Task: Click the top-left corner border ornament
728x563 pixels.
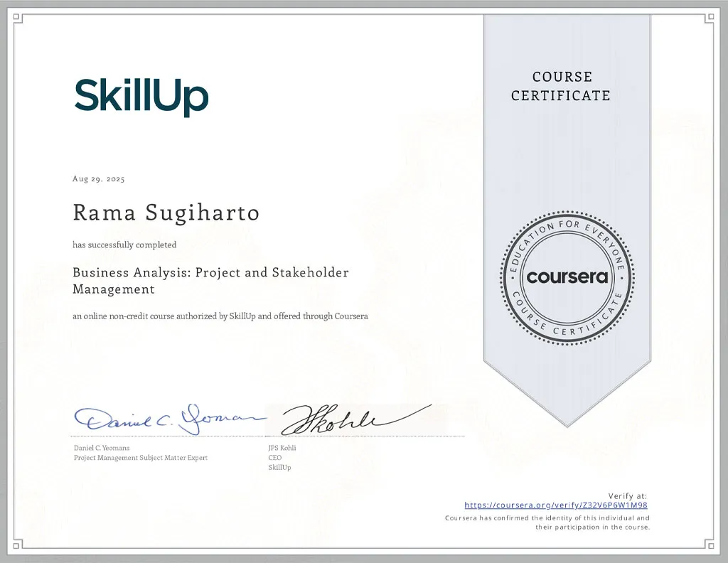Action: [18, 18]
